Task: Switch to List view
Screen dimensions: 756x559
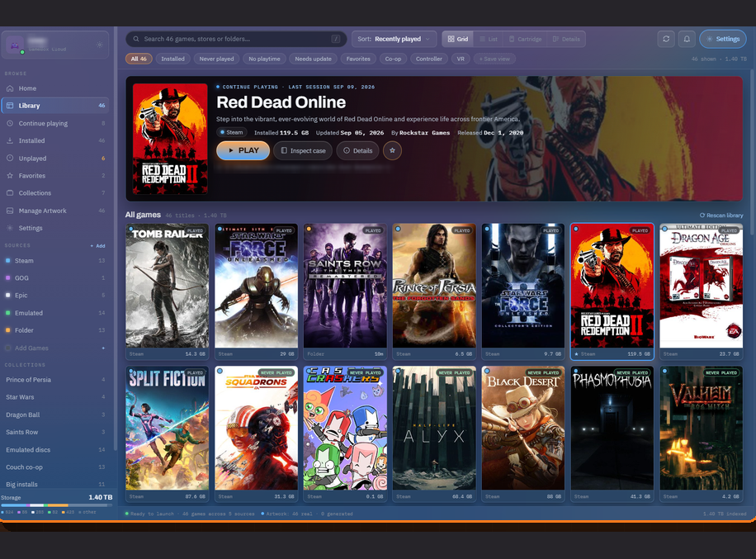Action: 489,39
